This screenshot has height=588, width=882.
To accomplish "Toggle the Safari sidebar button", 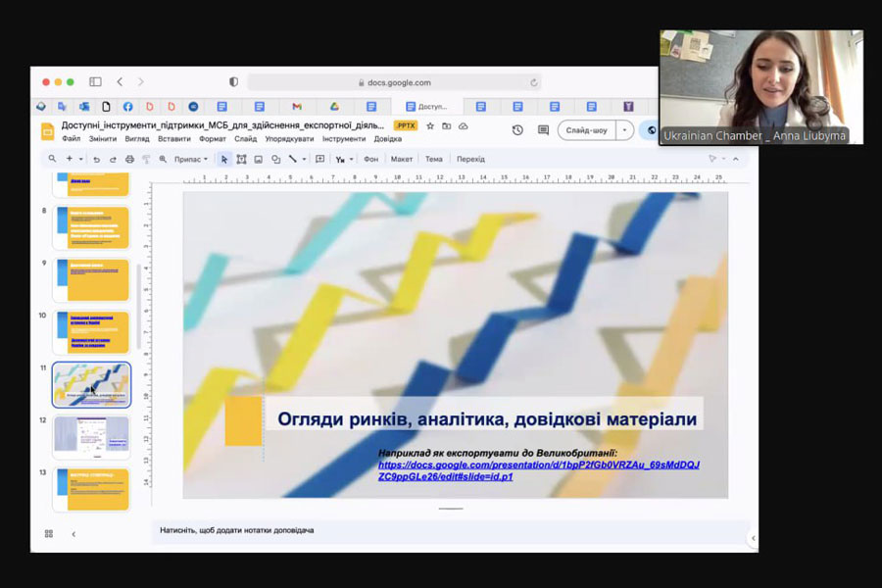I will click(x=95, y=82).
